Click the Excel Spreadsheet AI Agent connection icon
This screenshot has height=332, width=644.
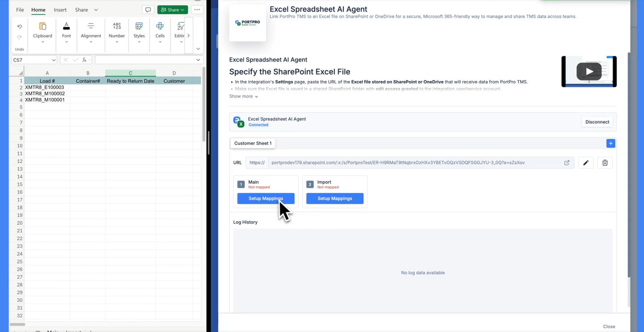tap(239, 122)
